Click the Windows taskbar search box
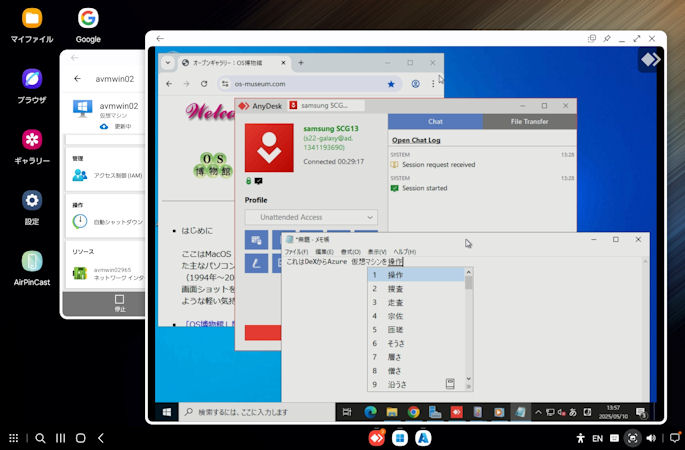Image resolution: width=685 pixels, height=450 pixels. pyautogui.click(x=257, y=412)
